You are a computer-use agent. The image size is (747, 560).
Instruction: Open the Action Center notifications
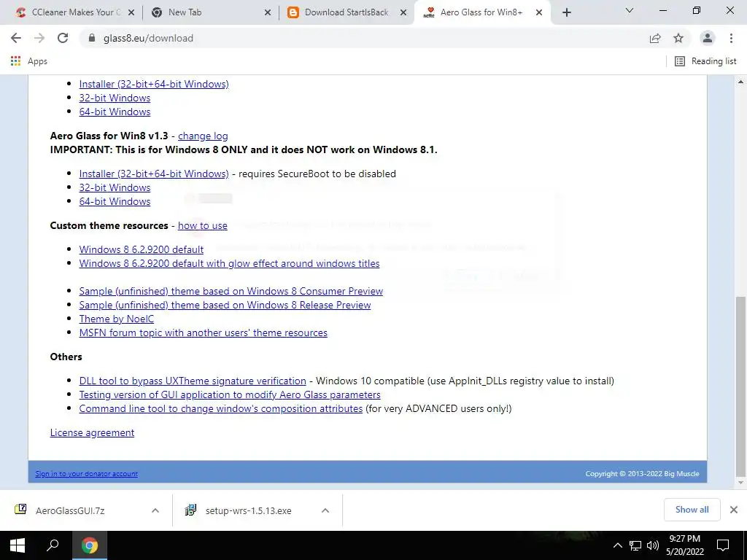723,545
